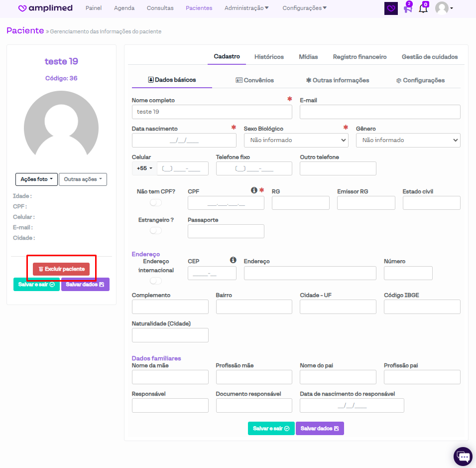The height and width of the screenshot is (468, 476).
Task: Click the CEP info icon
Action: pyautogui.click(x=233, y=260)
